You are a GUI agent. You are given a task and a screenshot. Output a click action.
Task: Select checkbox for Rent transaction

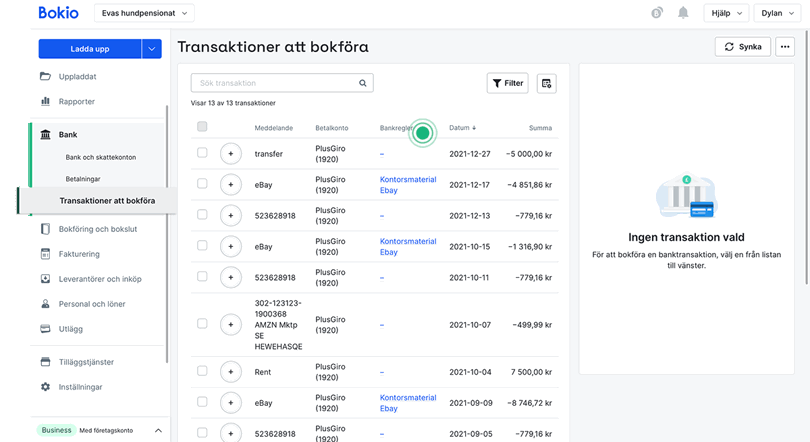pos(203,371)
